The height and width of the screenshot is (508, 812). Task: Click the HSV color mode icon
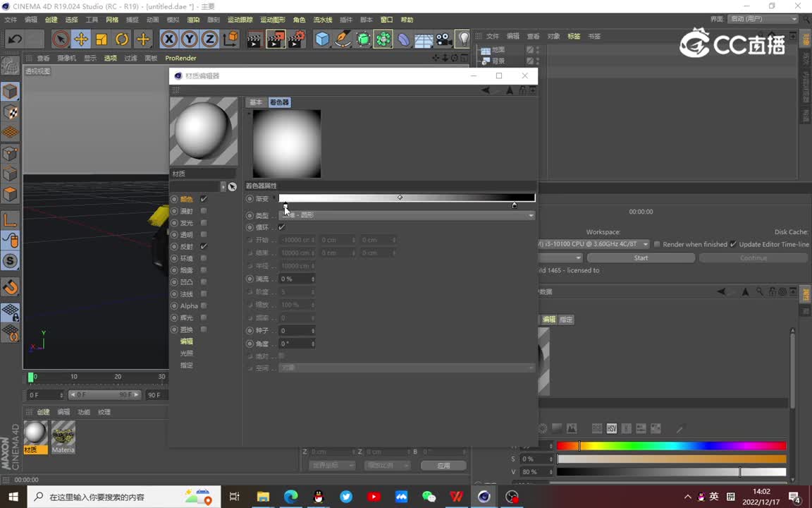click(612, 429)
